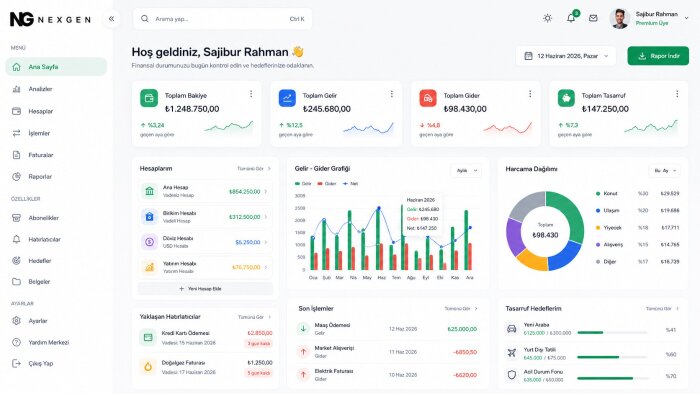Image resolution: width=700 pixels, height=394 pixels.
Task: Click the Konut green legend dot
Action: click(x=598, y=194)
